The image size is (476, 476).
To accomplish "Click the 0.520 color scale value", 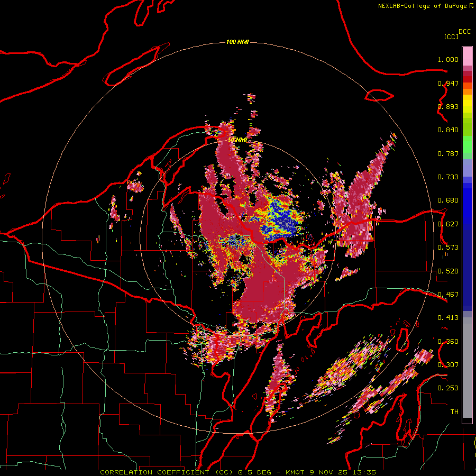I will 448,271.
